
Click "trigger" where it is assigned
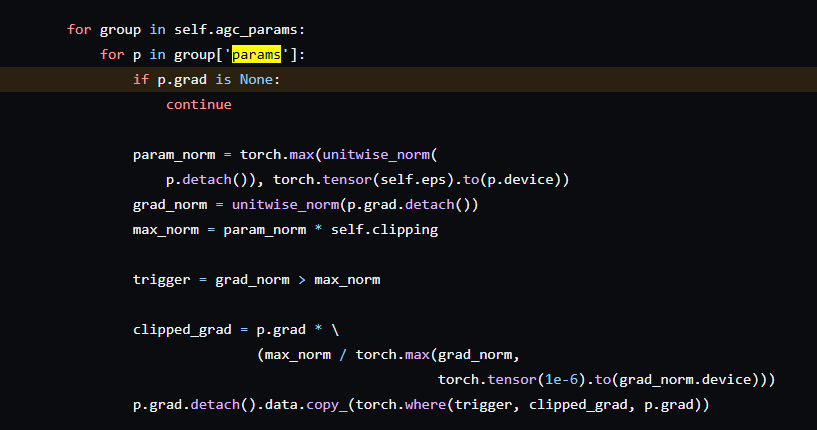[x=161, y=280]
